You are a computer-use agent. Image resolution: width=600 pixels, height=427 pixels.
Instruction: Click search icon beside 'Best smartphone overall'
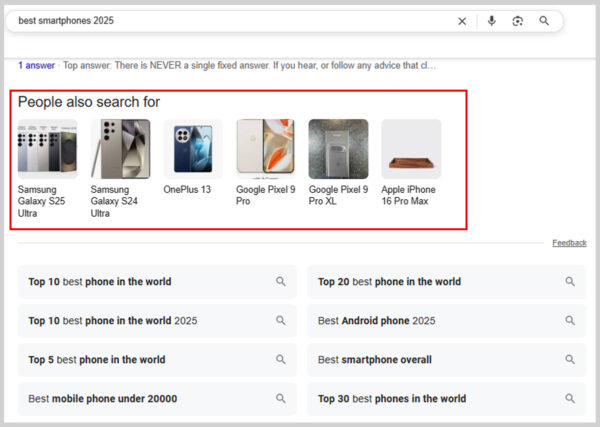(570, 360)
